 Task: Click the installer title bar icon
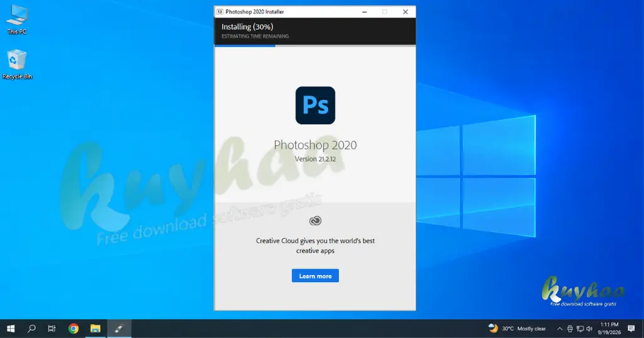(219, 12)
